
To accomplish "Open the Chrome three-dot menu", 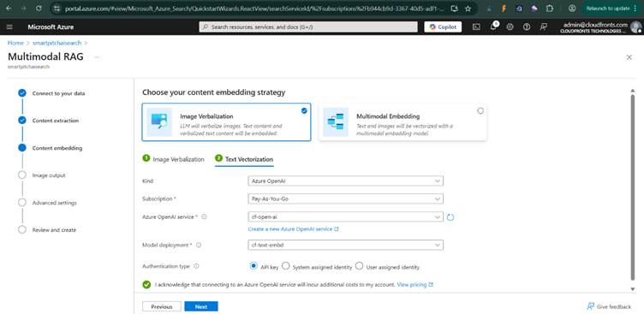I will tap(635, 9).
